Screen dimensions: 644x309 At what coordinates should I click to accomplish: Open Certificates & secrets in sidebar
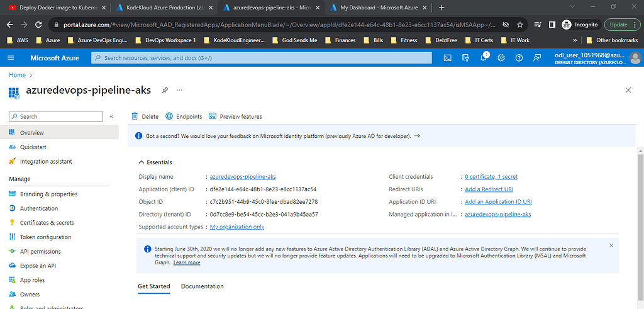47,223
